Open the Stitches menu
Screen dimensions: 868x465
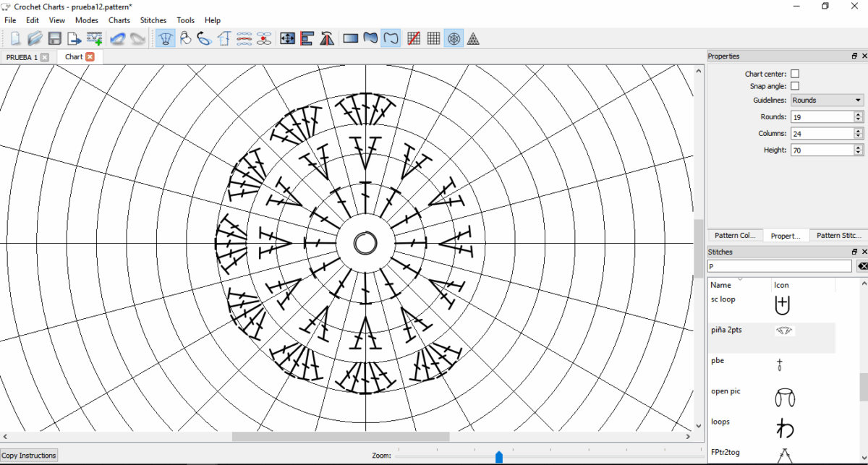coord(153,20)
